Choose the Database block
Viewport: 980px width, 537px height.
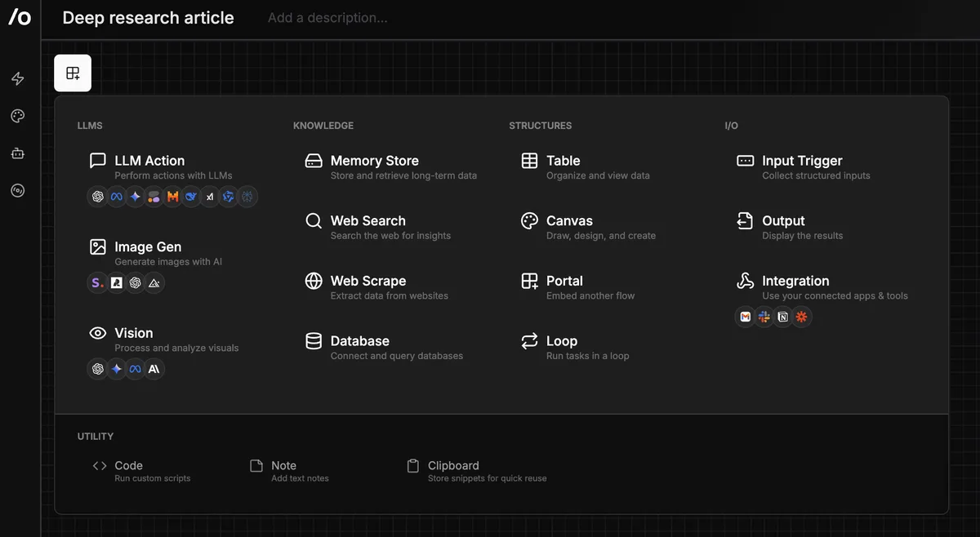click(384, 348)
